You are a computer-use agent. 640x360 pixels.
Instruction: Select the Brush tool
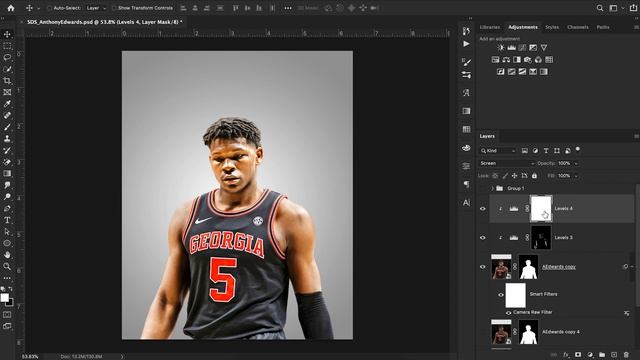click(x=7, y=127)
